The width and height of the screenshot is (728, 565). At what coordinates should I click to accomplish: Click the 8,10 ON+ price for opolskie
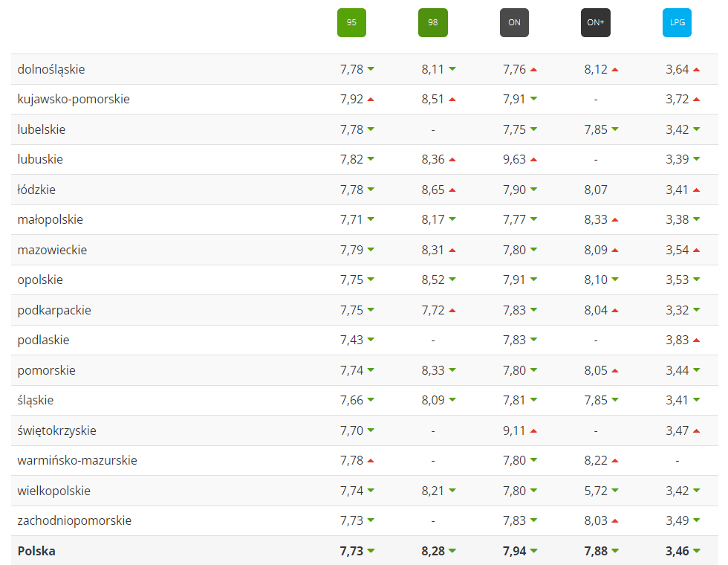[x=596, y=280]
